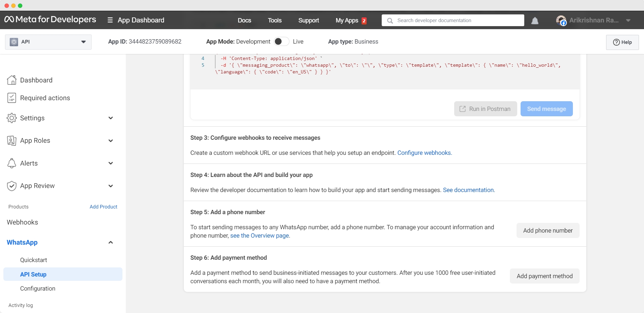Viewport: 644px width, 313px height.
Task: Open the API app selector dropdown
Action: [x=48, y=42]
